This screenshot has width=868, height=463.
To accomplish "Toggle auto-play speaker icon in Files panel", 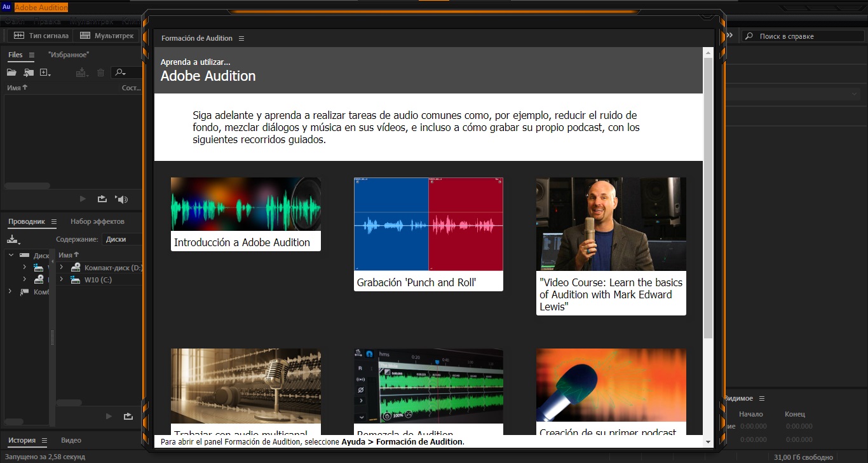I will 121,199.
